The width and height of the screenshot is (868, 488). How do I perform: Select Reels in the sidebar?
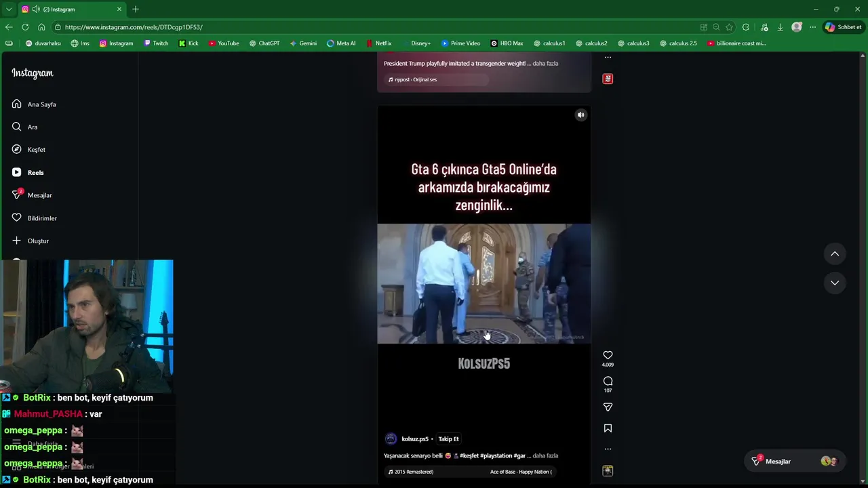coord(28,172)
